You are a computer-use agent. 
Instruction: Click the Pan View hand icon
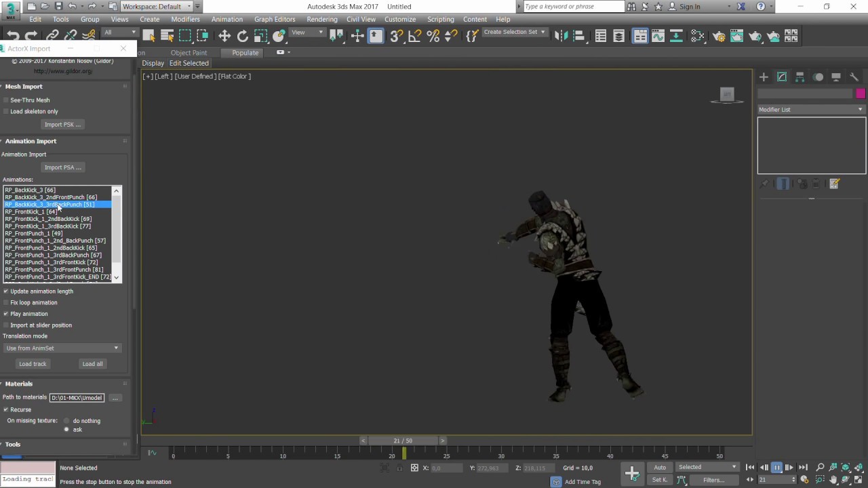click(833, 480)
